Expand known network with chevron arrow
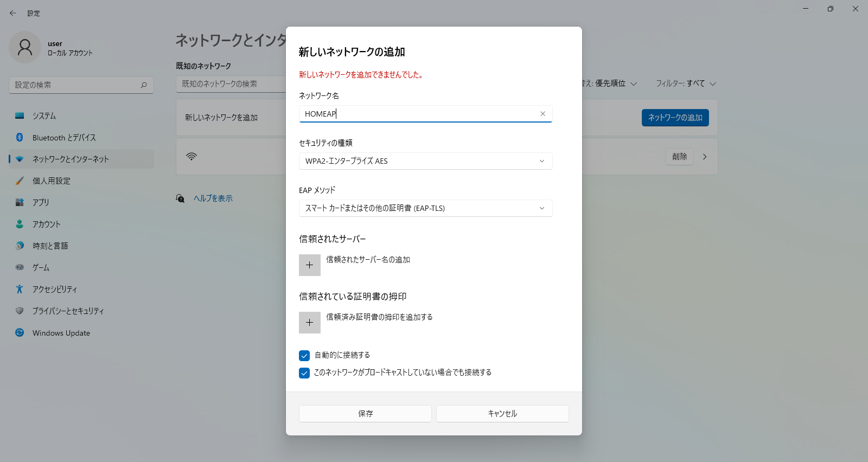This screenshot has height=462, width=868. 705,157
